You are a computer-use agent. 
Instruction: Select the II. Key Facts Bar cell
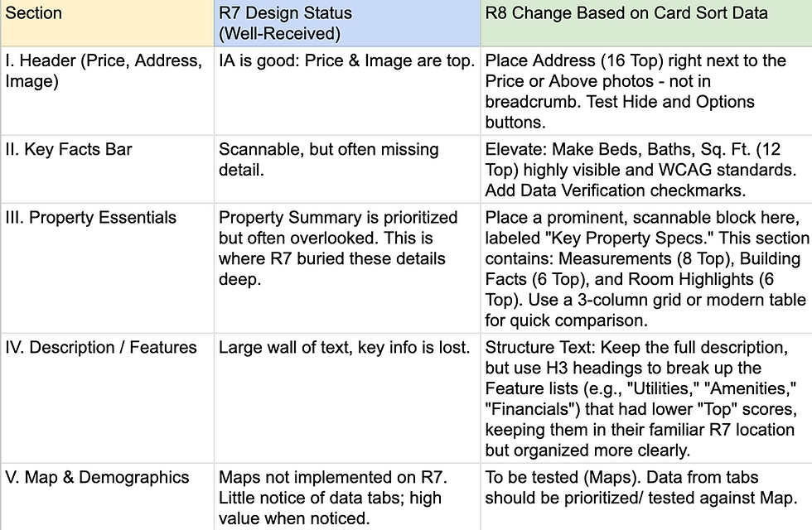tap(107, 169)
